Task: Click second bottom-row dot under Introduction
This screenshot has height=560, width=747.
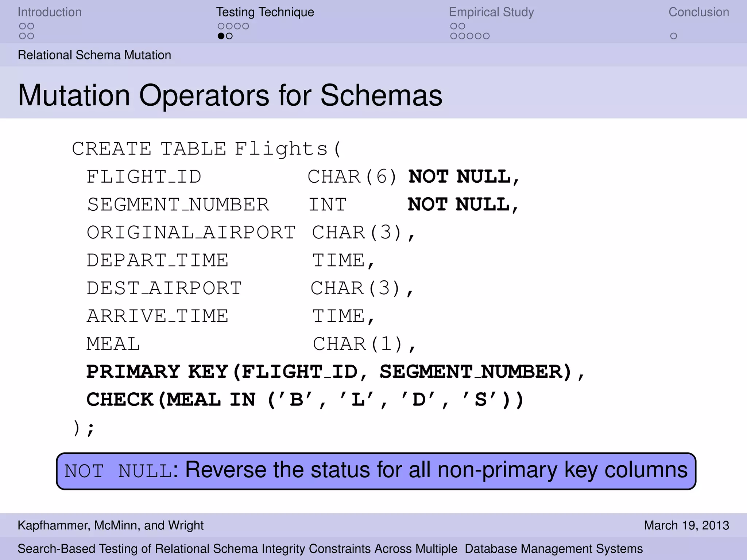Action: click(x=31, y=36)
